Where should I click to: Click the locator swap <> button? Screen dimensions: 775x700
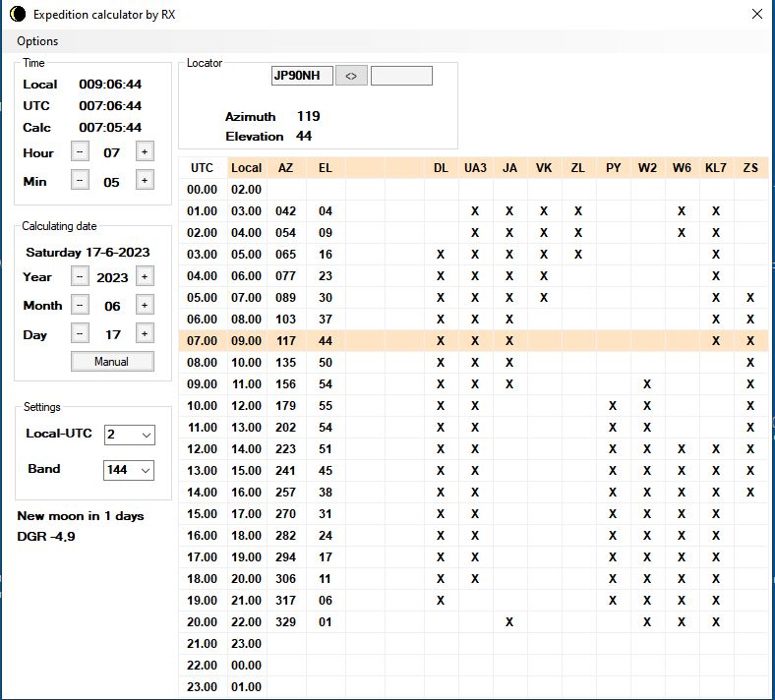[x=351, y=76]
